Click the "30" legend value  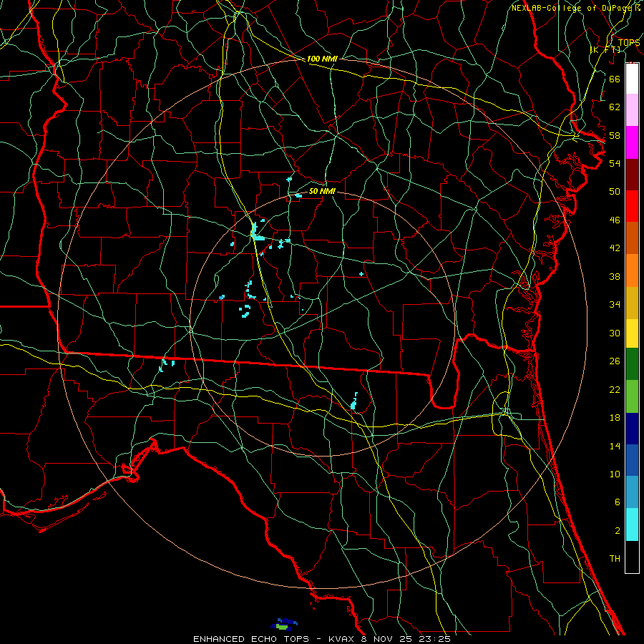pyautogui.click(x=615, y=333)
